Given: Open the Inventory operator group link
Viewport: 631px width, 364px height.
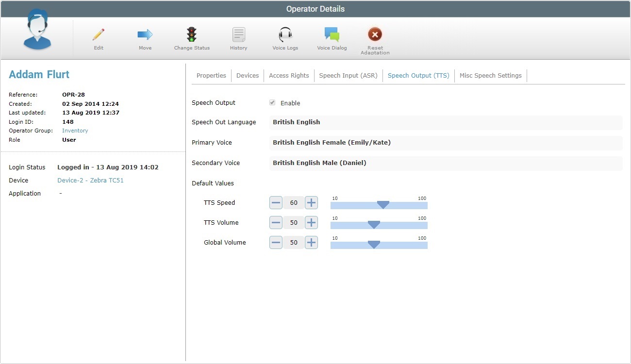Looking at the screenshot, I should pyautogui.click(x=75, y=131).
